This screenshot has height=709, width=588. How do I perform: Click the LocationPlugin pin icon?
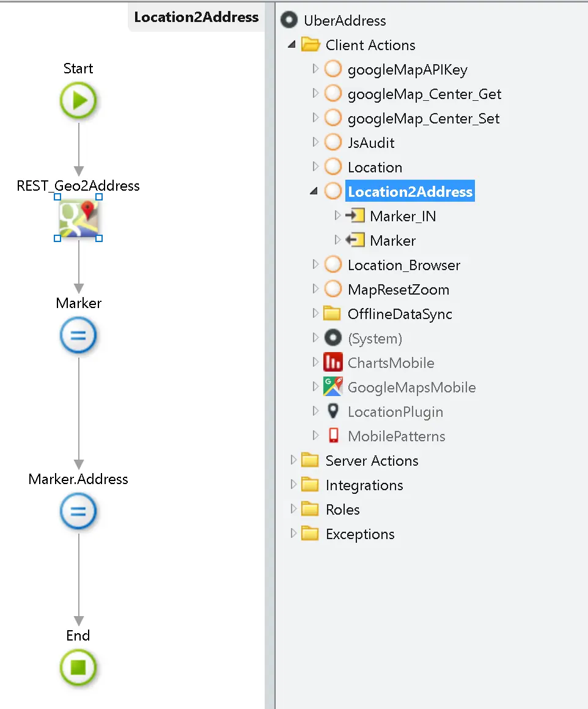pos(333,411)
